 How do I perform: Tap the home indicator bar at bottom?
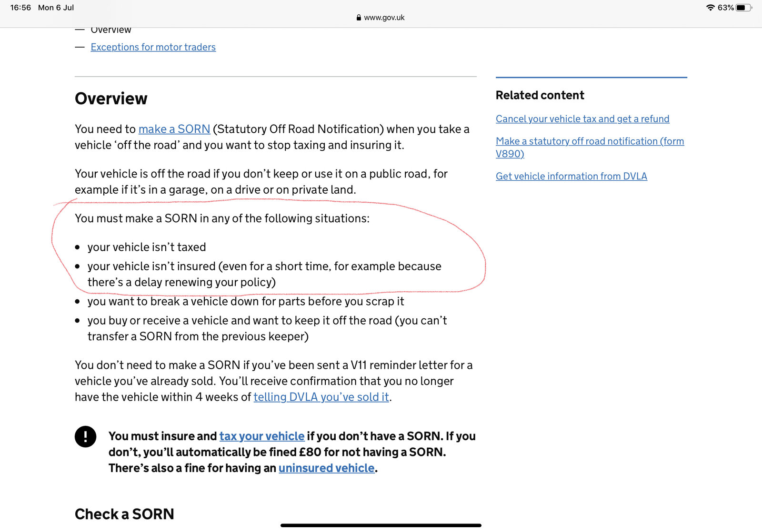[381, 525]
